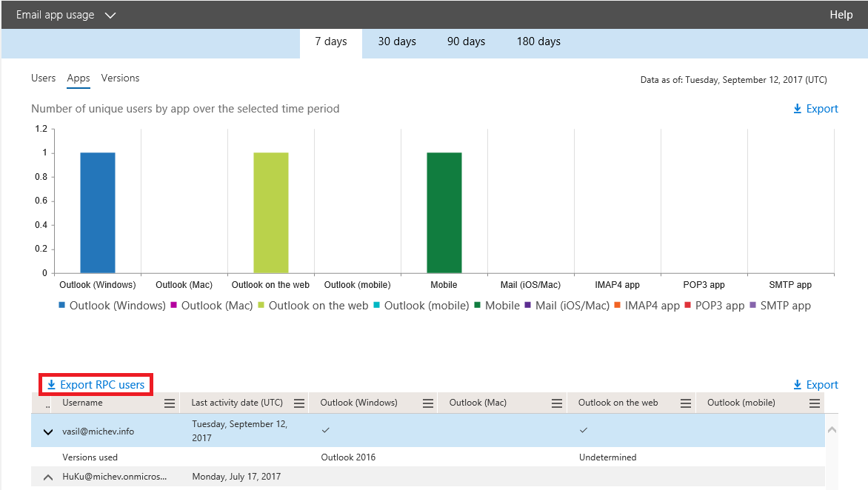Viewport: 868px width, 490px height.
Task: Click the Outlook (Windows) table column header
Action: [x=358, y=403]
